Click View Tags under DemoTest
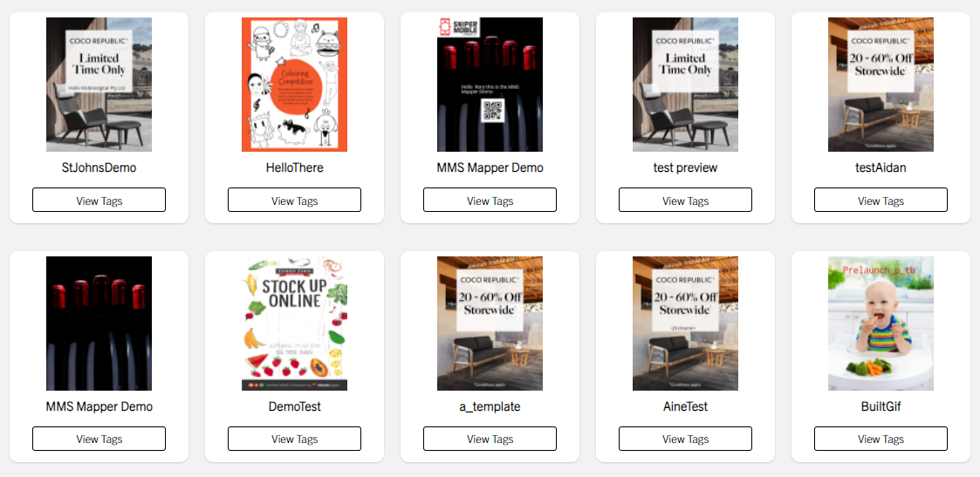Screen dimensions: 980x477 pos(294,439)
